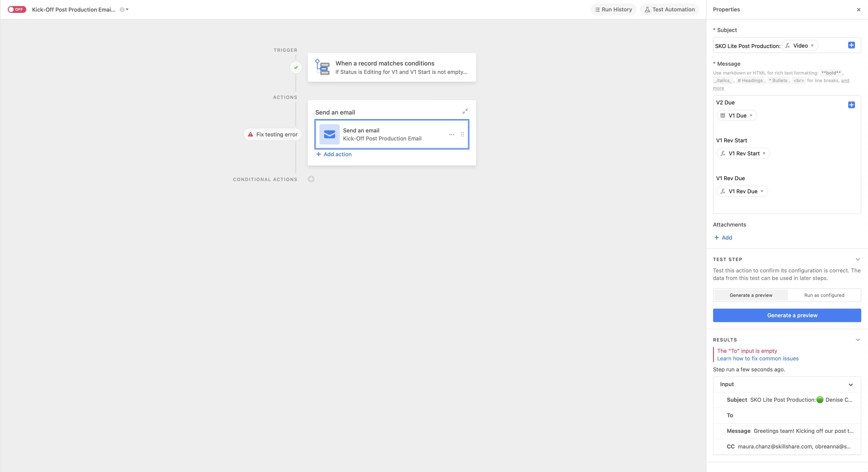Open the record matches conditions trigger card

[x=391, y=67]
